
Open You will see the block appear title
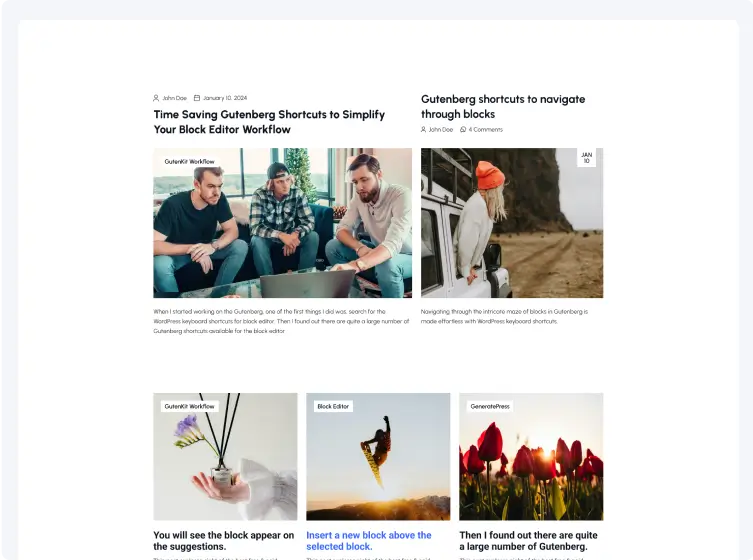pyautogui.click(x=224, y=541)
